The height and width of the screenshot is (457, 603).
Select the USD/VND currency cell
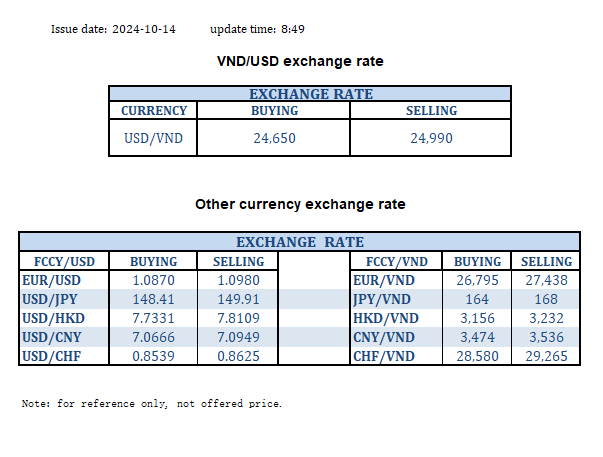tap(153, 138)
